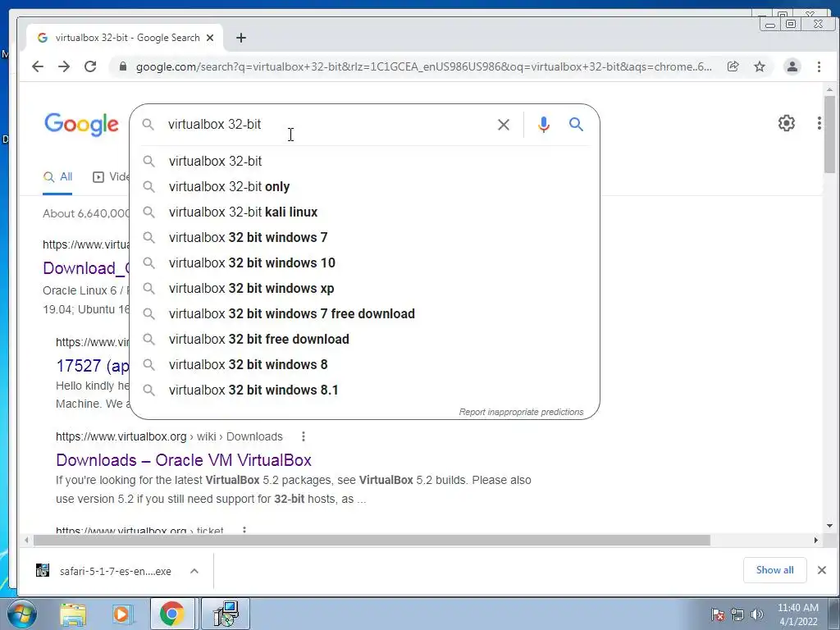840x630 pixels.
Task: Launch Windows Media Player from taskbar
Action: coord(121,614)
